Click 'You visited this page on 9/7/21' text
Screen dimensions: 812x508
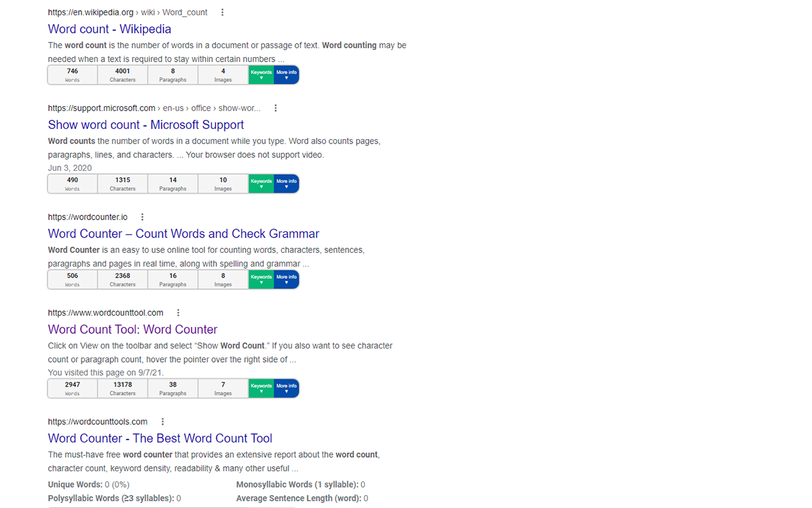(x=105, y=373)
